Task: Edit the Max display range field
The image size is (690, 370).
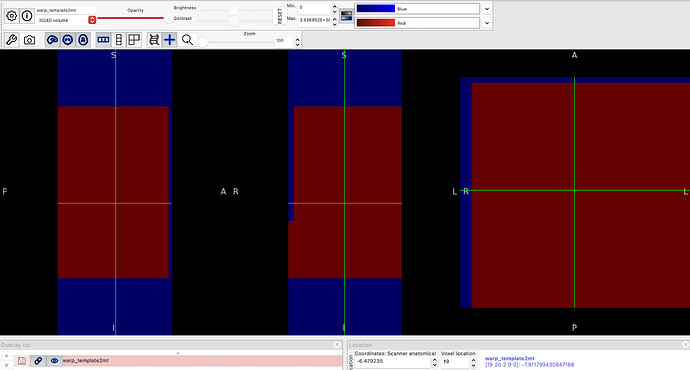Action: pos(314,20)
